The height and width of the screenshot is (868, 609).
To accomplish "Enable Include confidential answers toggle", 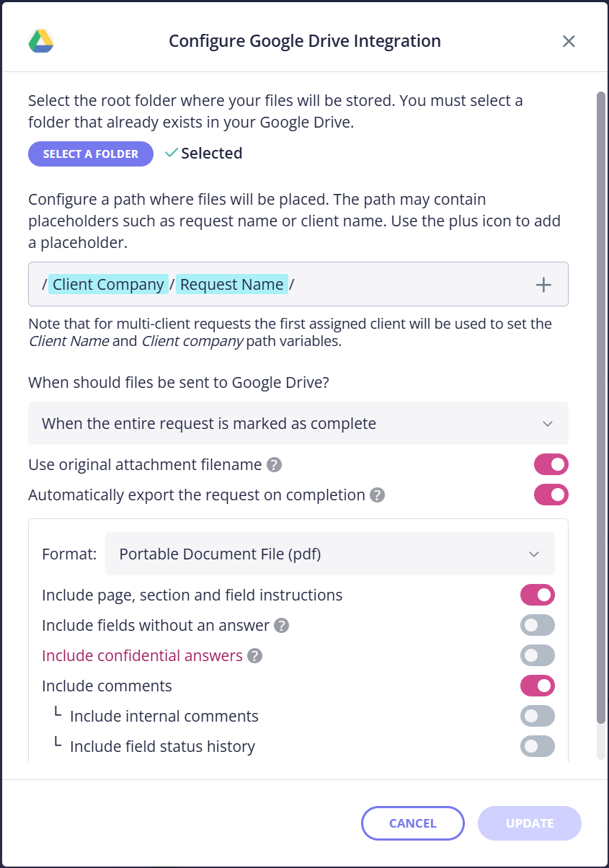I will tap(538, 655).
